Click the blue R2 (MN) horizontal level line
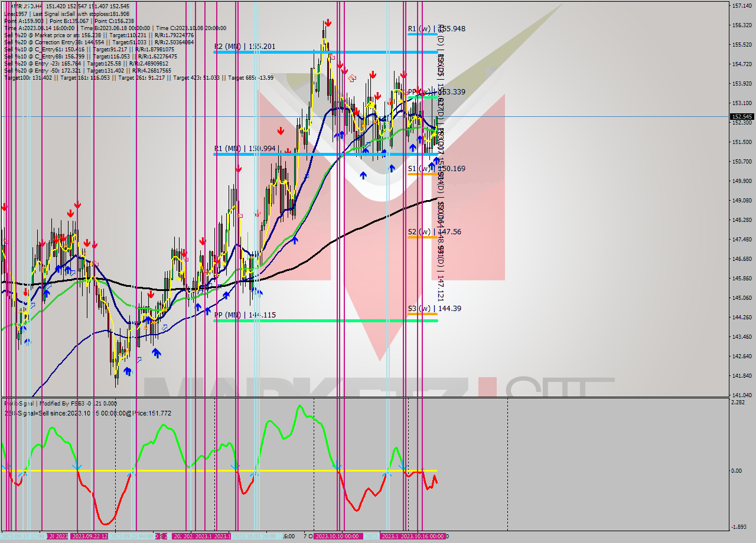The height and width of the screenshot is (543, 756). tap(325, 53)
